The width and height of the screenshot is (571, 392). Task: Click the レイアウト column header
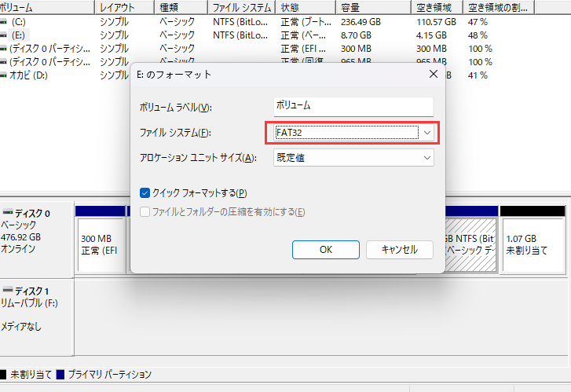pos(124,7)
